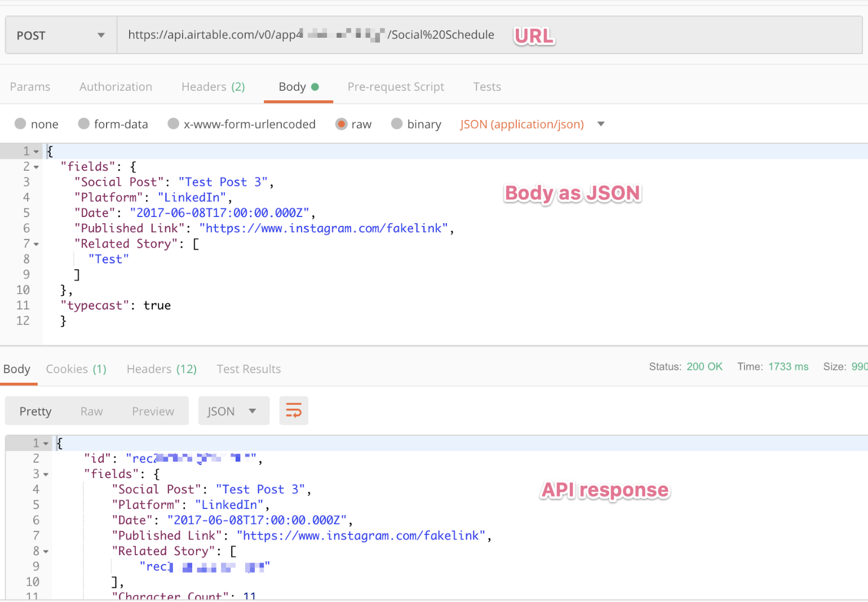Collapse the "fields" object on request line 2
The width and height of the screenshot is (868, 602).
pos(36,167)
